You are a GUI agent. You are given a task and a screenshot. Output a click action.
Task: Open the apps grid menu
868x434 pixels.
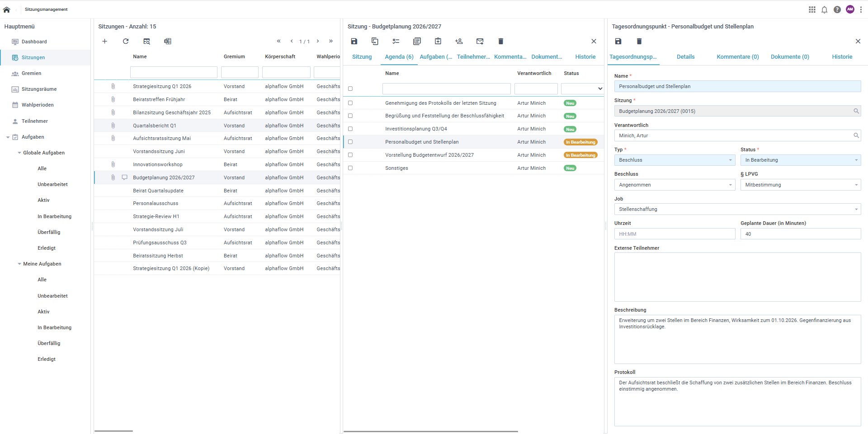812,9
